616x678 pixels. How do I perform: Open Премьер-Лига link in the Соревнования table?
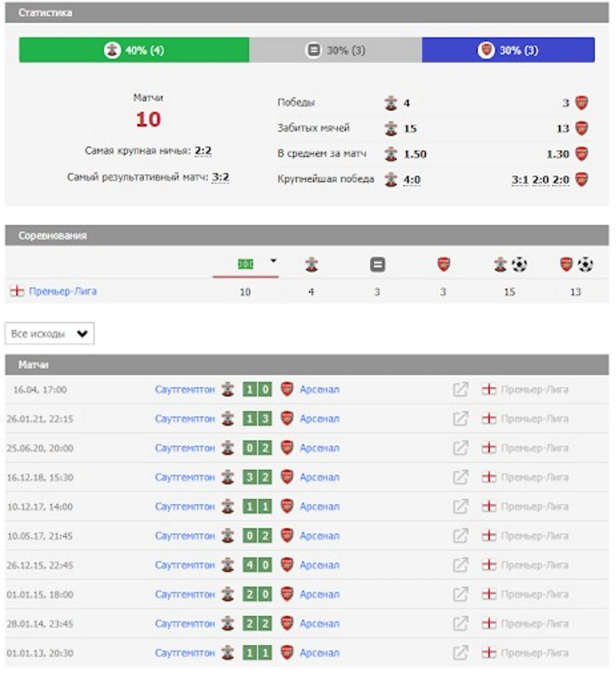point(63,291)
